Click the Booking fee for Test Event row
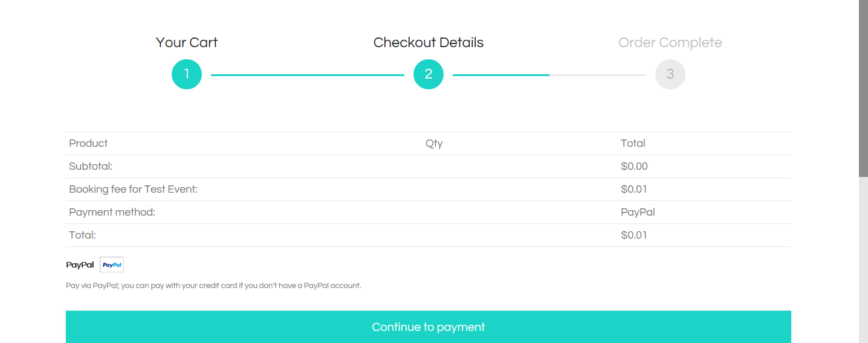This screenshot has width=868, height=343. [x=429, y=189]
